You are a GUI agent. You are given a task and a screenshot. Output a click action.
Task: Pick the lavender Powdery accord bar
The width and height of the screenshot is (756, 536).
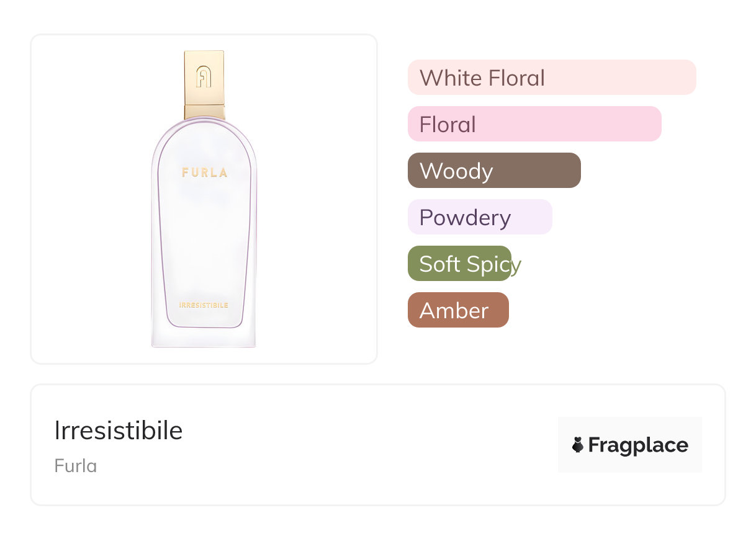(x=479, y=217)
